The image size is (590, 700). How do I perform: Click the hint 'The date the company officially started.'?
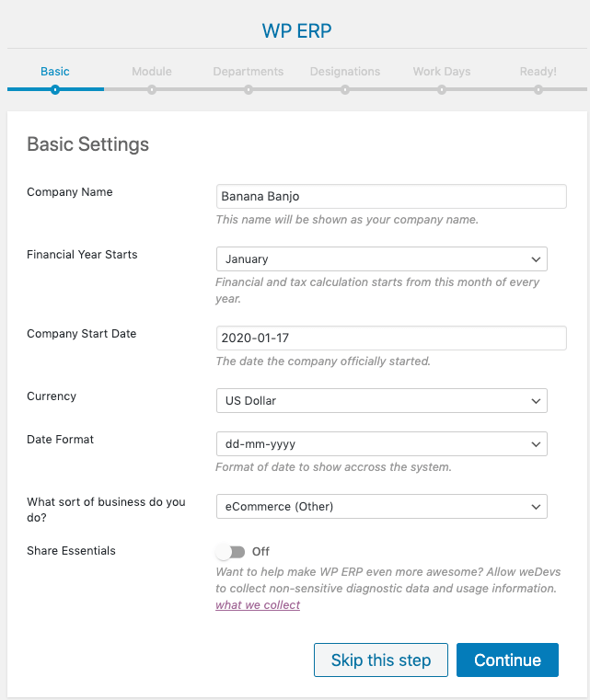(323, 361)
